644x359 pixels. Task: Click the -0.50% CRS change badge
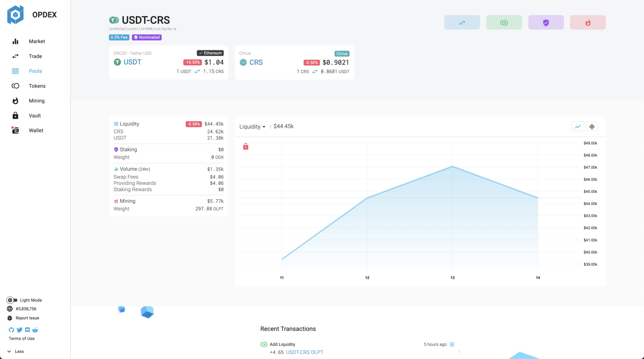coord(311,62)
